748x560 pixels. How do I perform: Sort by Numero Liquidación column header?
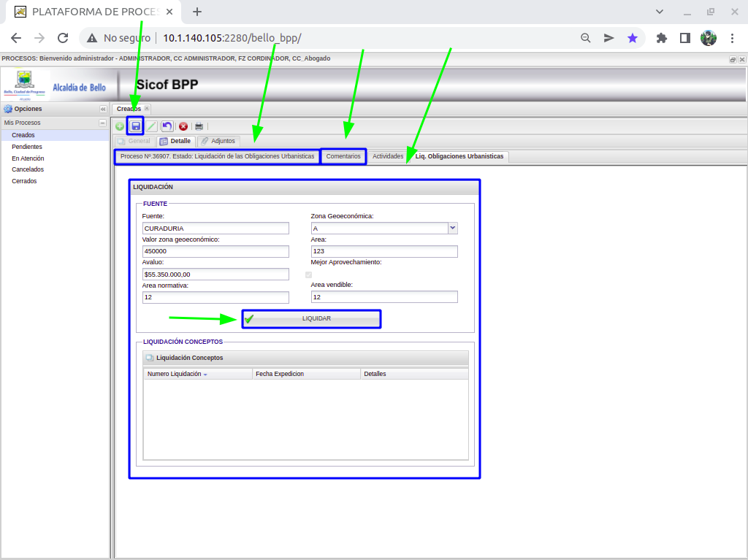tap(175, 374)
